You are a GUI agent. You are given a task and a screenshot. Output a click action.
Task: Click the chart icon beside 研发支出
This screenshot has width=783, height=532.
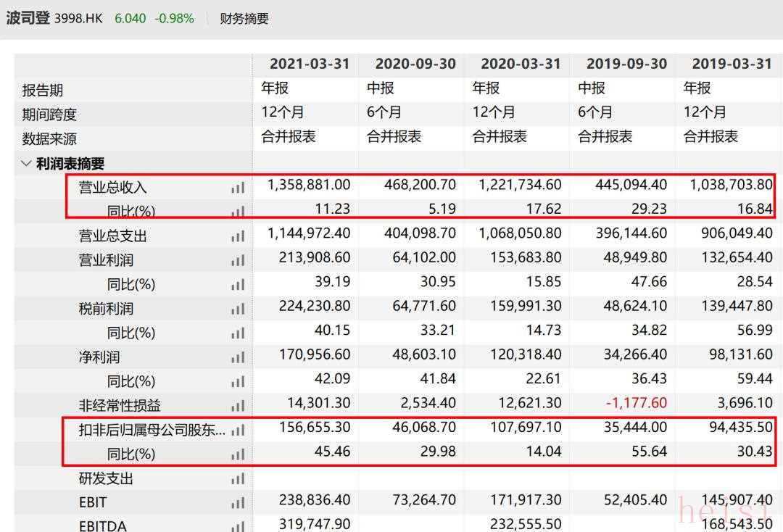coord(238,478)
